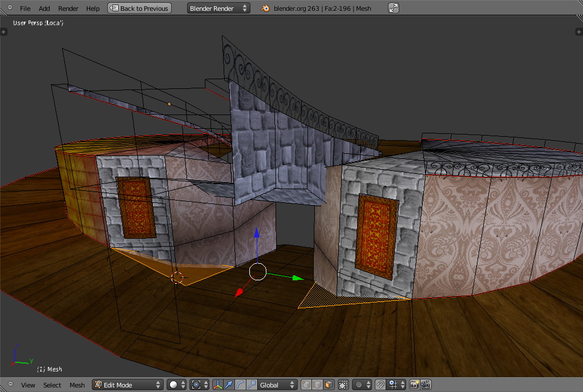This screenshot has height=392, width=583.
Task: Open the viewport shading dropdown
Action: (177, 385)
